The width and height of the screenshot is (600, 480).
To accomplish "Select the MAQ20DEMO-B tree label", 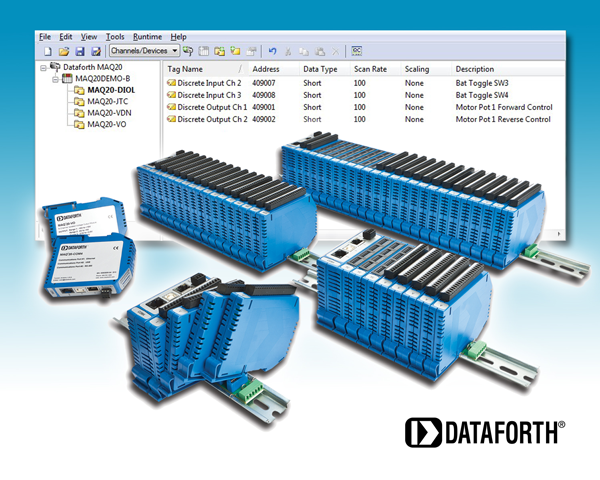I will (103, 79).
